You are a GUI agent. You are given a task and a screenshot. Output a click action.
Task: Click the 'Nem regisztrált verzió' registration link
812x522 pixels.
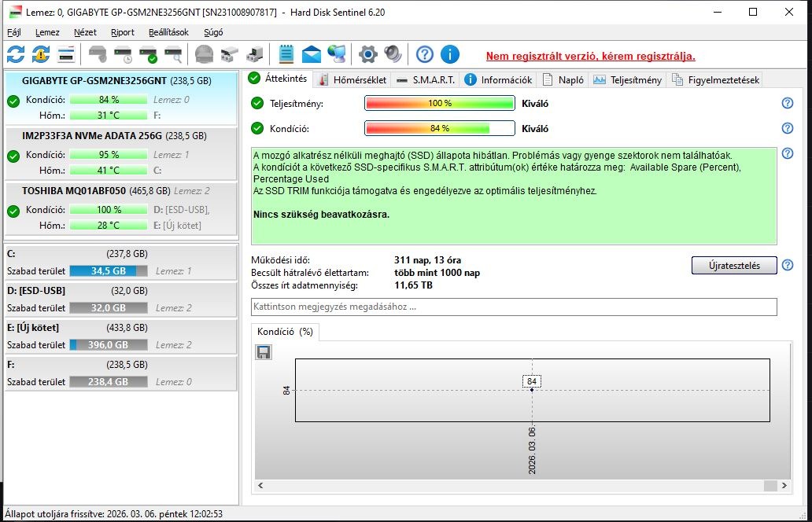pos(590,56)
